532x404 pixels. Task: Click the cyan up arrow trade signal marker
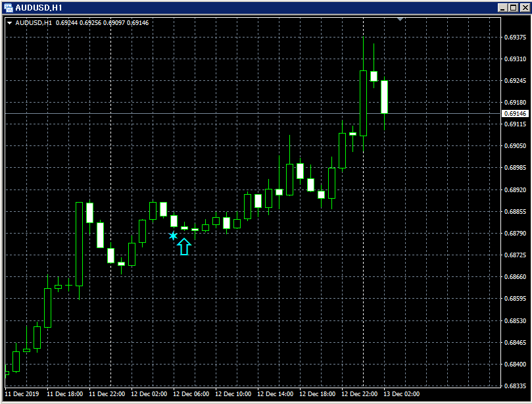click(x=183, y=246)
